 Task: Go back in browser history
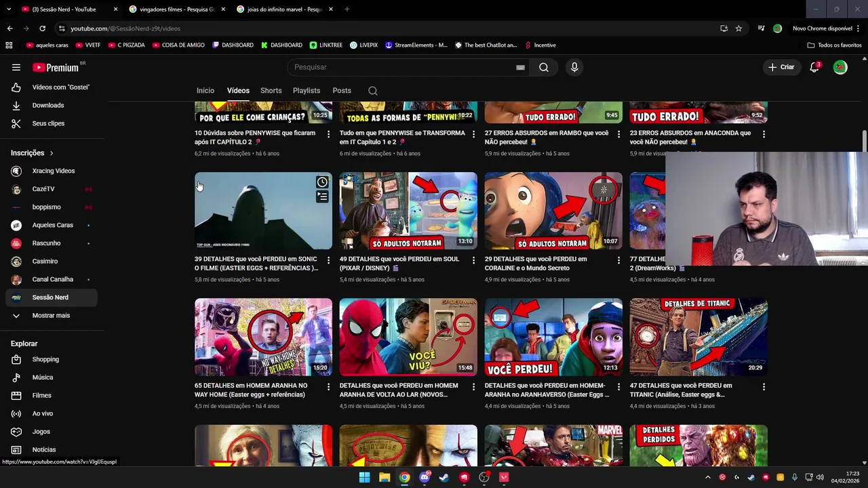pyautogui.click(x=9, y=28)
